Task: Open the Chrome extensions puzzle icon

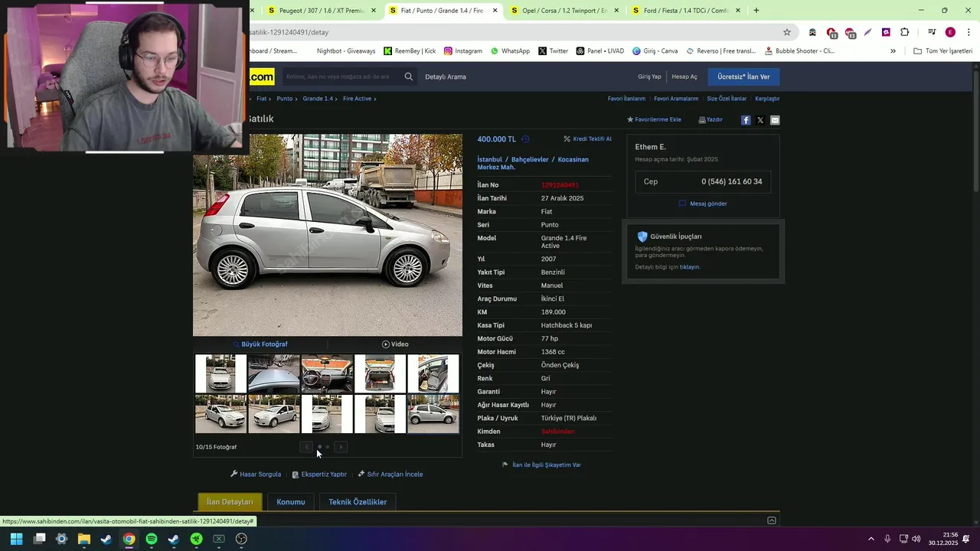Action: point(904,32)
